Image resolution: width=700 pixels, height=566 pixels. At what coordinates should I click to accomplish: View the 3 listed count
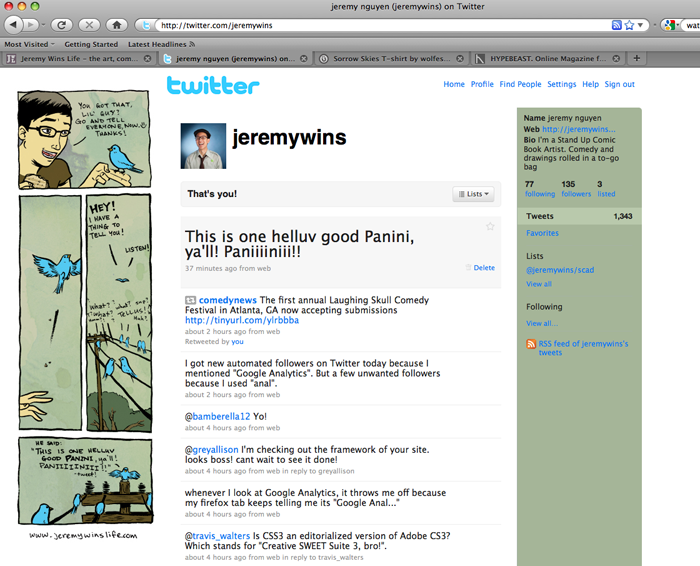click(x=606, y=189)
